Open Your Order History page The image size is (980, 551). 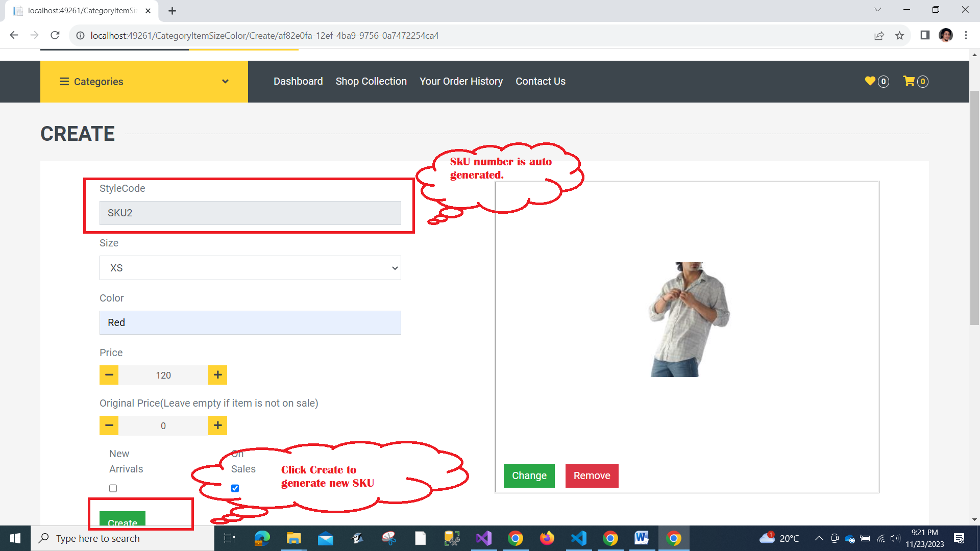[461, 81]
